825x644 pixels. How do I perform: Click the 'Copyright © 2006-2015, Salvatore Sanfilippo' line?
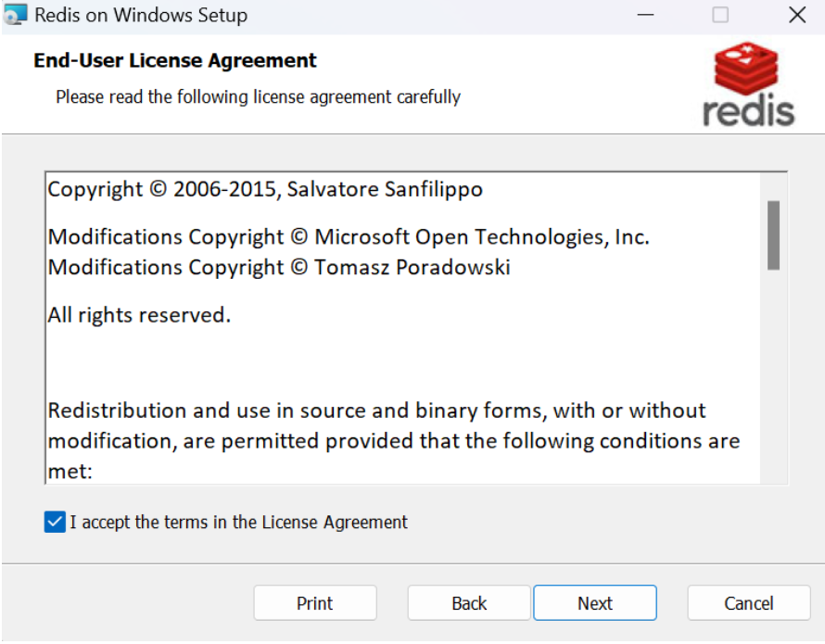[265, 189]
